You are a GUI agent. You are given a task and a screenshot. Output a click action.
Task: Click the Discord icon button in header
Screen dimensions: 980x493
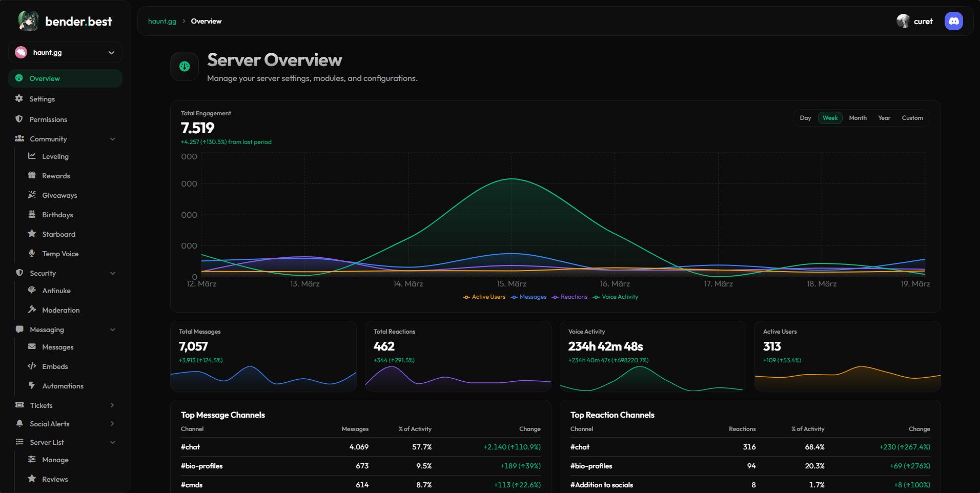click(x=953, y=21)
